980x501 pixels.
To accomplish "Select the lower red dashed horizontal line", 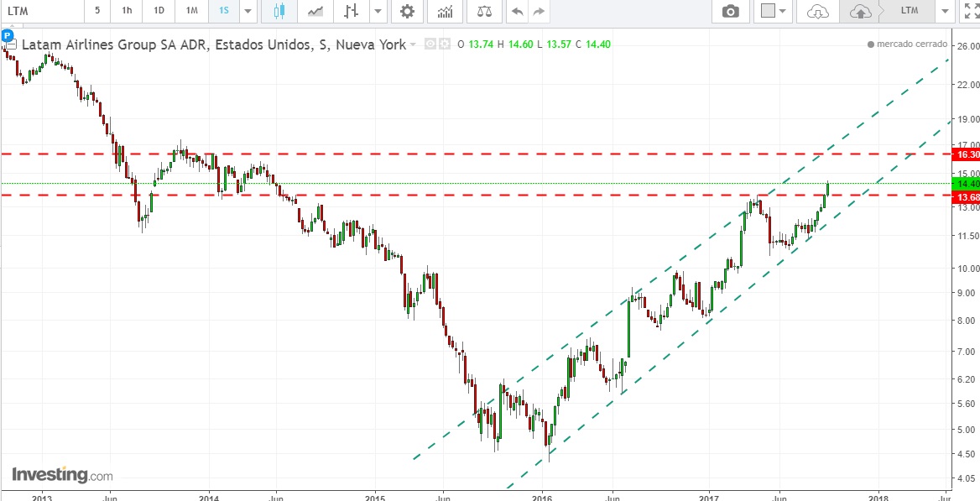I will pos(475,196).
